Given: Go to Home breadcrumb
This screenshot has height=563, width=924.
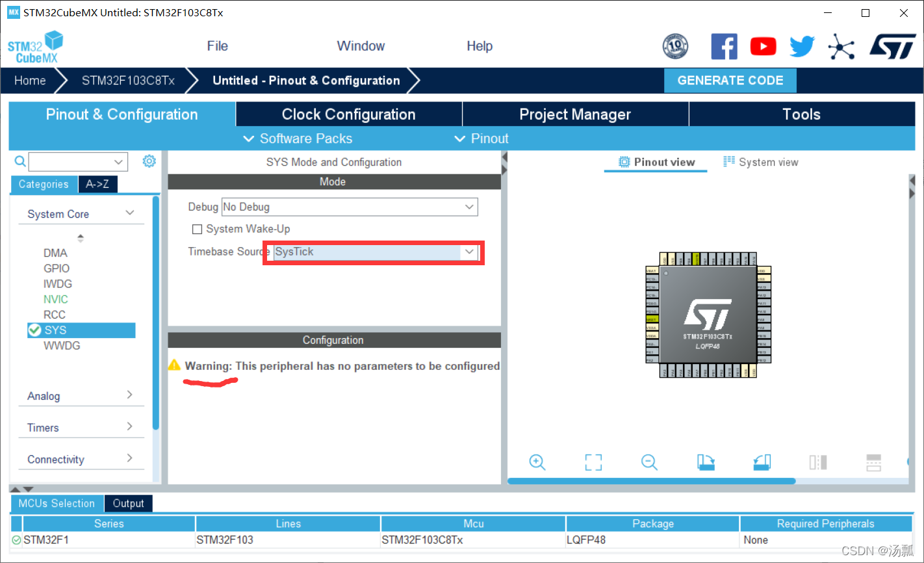Looking at the screenshot, I should point(30,81).
